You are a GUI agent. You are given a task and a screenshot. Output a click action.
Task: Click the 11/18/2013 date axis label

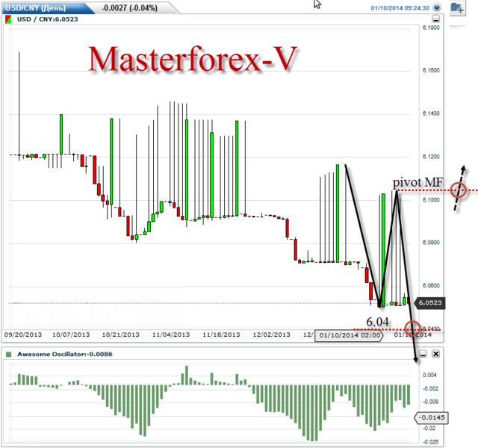221,335
